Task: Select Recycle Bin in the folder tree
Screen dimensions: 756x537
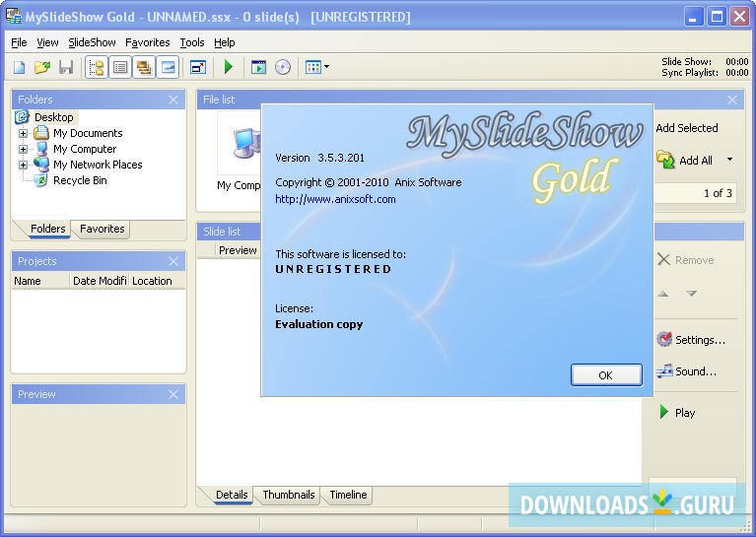Action: [x=80, y=180]
